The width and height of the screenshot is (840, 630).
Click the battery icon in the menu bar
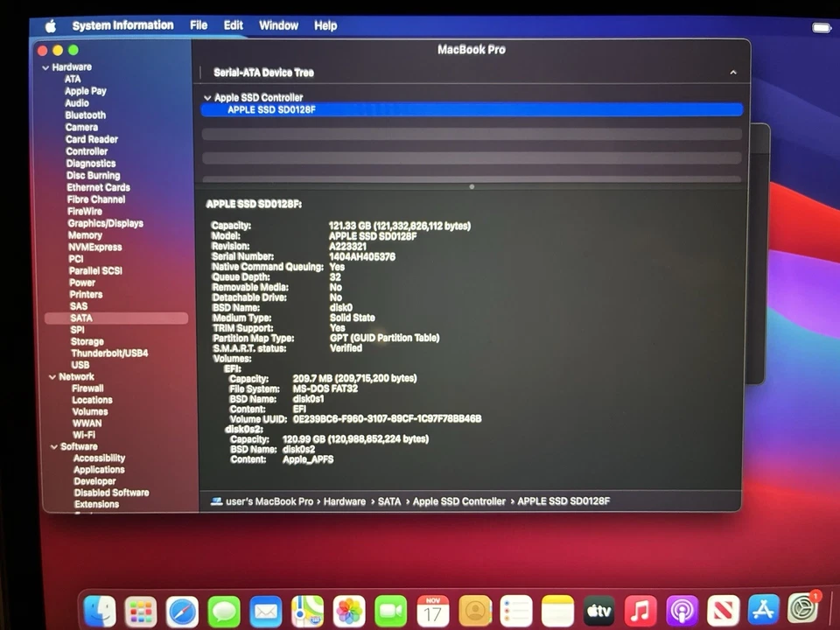[x=821, y=26]
